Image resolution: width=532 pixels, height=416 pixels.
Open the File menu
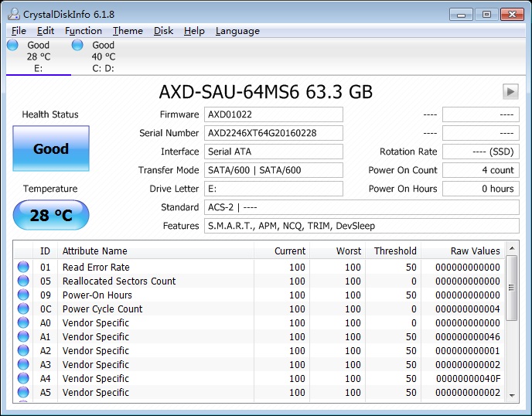(19, 31)
